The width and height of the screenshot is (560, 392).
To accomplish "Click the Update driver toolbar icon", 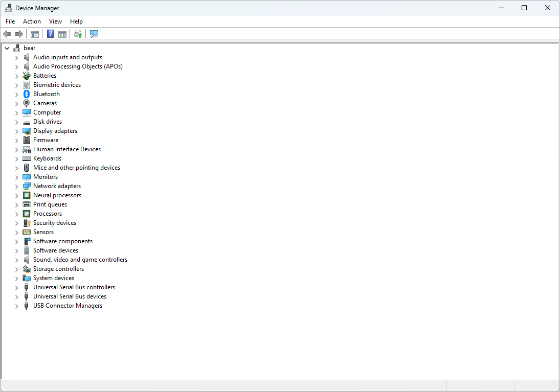I will (77, 34).
